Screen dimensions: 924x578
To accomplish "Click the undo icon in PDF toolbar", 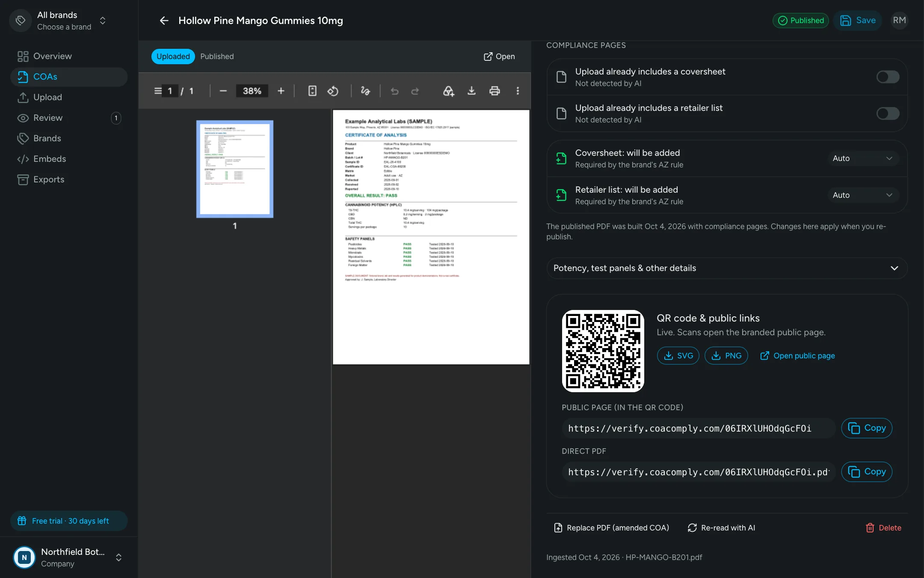I will [394, 91].
